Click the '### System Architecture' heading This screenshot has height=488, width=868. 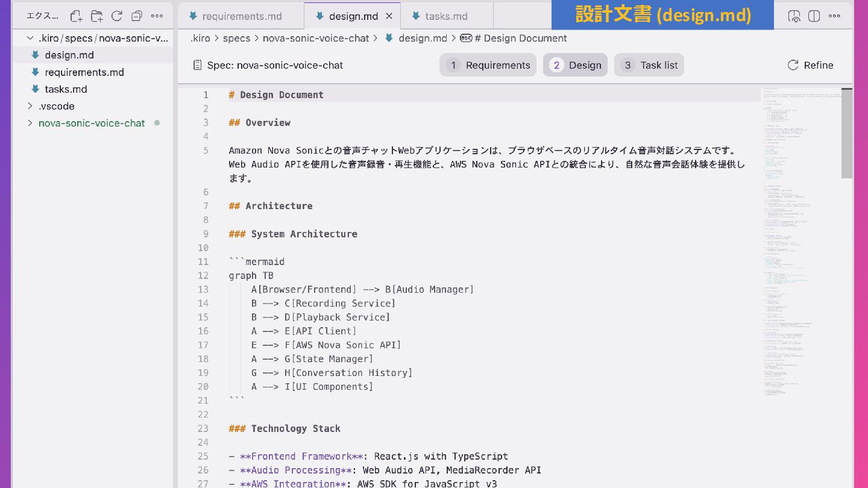point(293,234)
